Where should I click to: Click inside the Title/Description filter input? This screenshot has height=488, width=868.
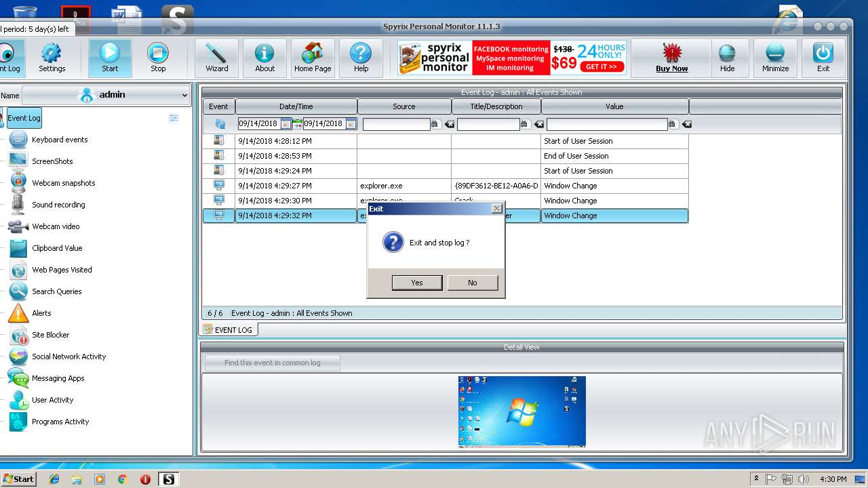(x=488, y=124)
